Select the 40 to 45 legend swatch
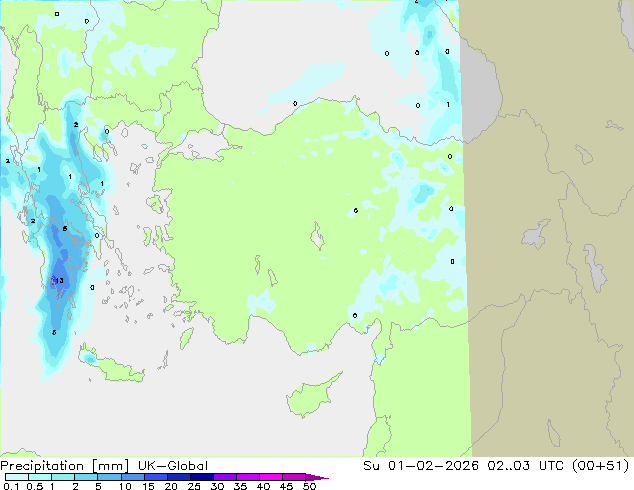The image size is (634, 490). coord(271,477)
